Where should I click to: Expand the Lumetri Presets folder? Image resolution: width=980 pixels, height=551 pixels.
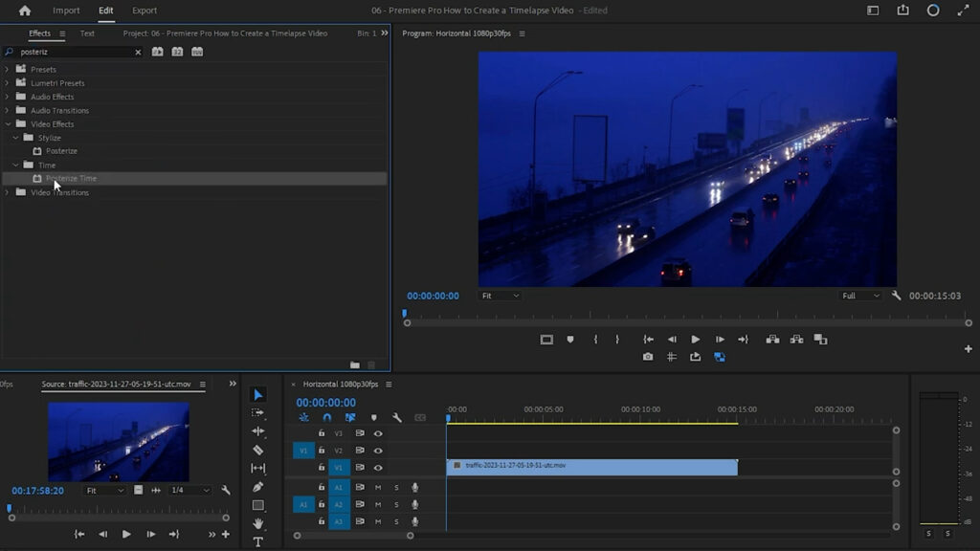pos(7,83)
